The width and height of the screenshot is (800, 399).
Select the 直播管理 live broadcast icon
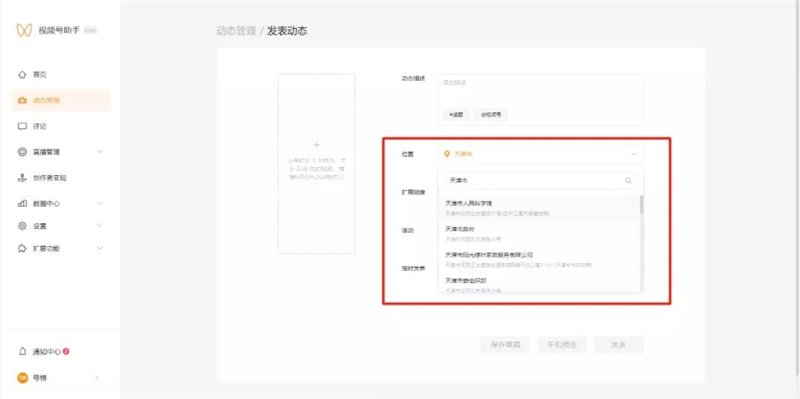22,152
